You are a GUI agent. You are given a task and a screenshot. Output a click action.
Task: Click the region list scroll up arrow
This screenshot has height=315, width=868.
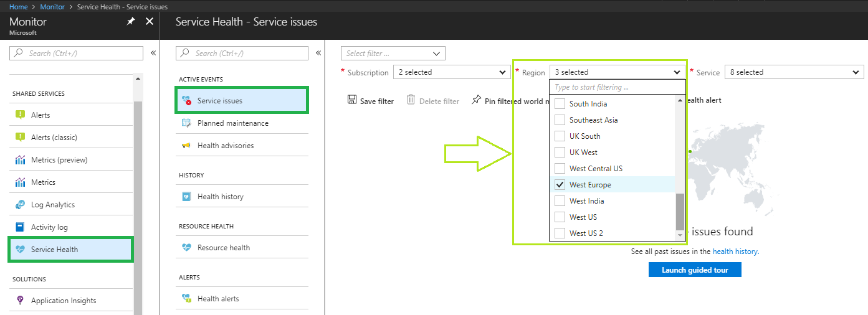[680, 100]
